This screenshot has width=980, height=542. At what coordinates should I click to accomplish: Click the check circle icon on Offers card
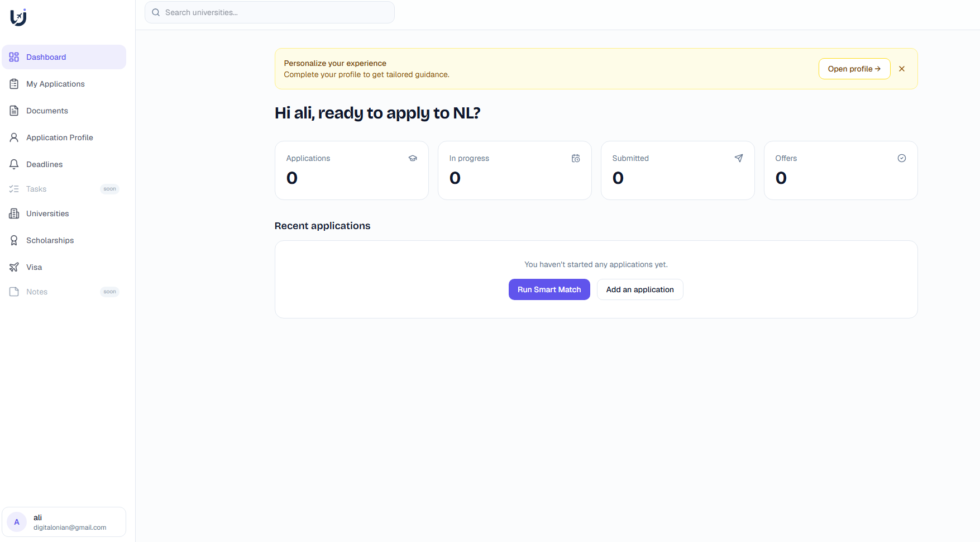click(x=902, y=158)
